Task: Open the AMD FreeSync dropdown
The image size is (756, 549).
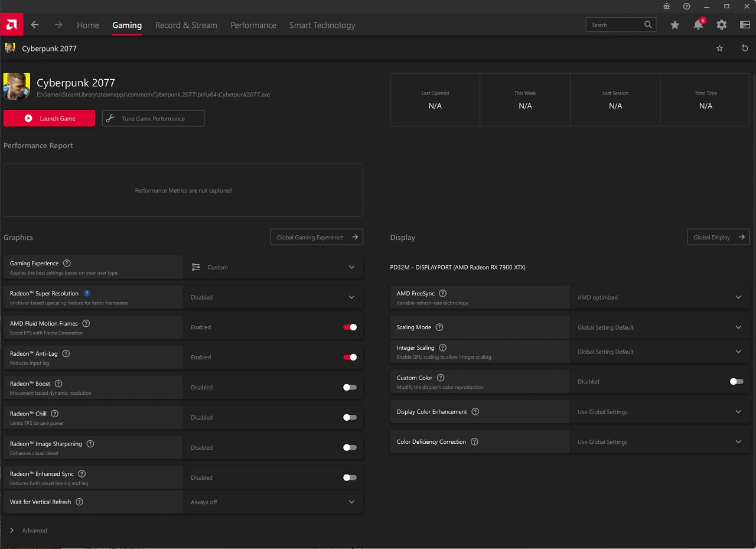Action: pyautogui.click(x=660, y=297)
